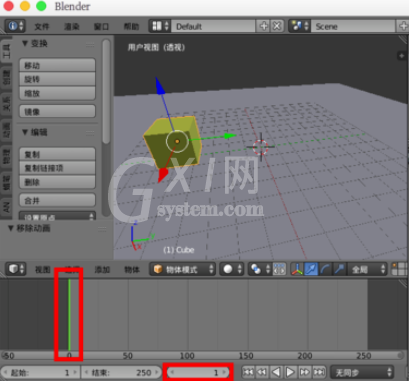Open the Info editor type selector icon
Screen dimensions: 409x381
15,26
